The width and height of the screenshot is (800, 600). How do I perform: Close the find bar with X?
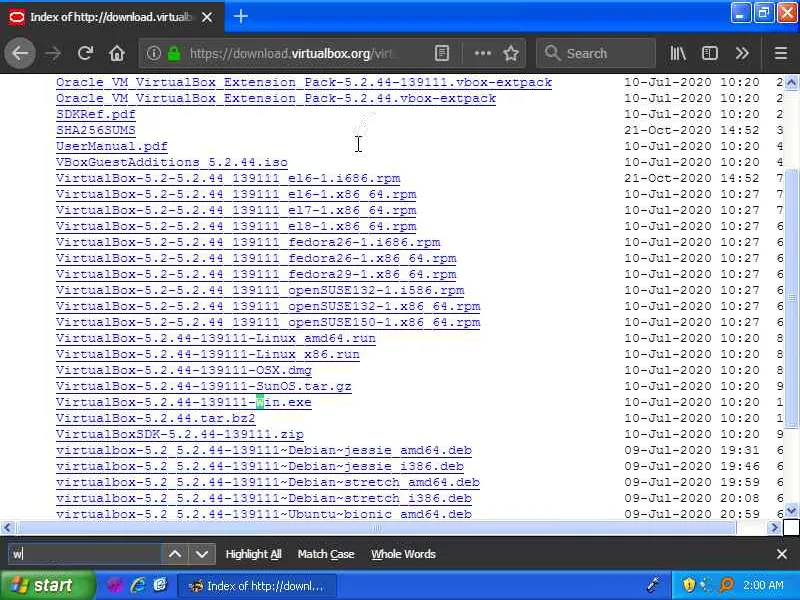pyautogui.click(x=782, y=554)
